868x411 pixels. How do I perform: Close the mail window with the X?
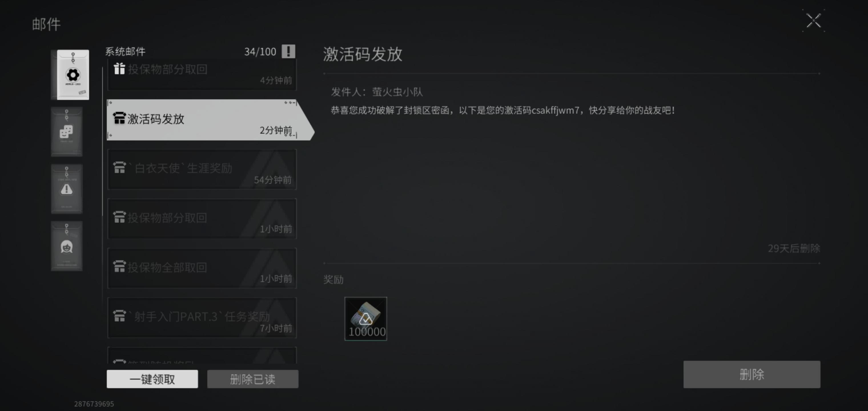814,21
